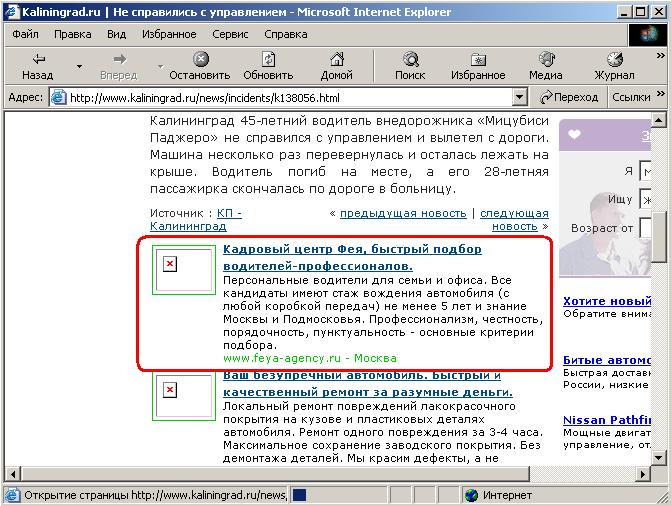Open the address bar URL dropdown
The height and width of the screenshot is (506, 671).
[x=519, y=98]
